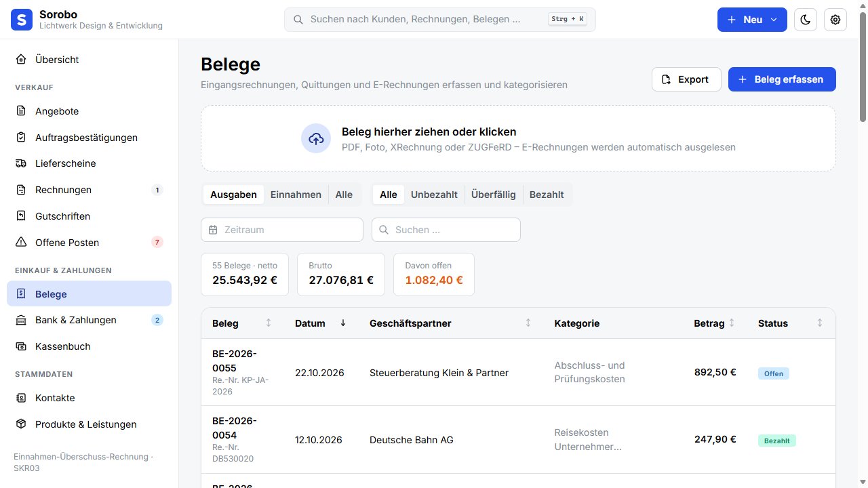Click the cloud upload icon

click(316, 138)
